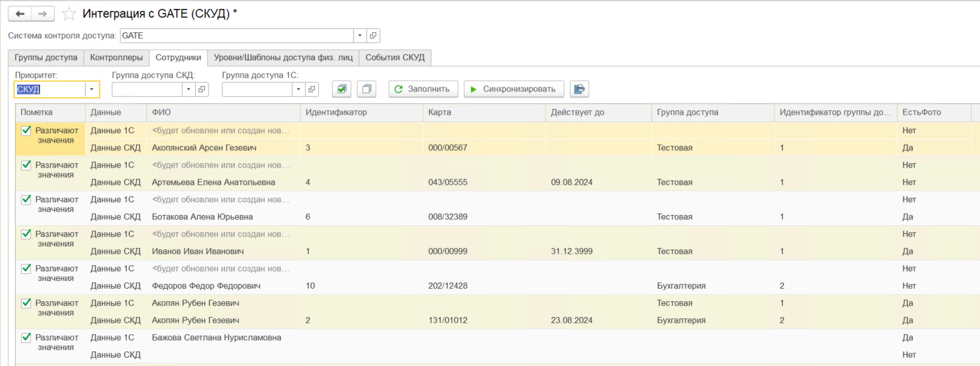The image size is (980, 366).
Task: Open the События СКУД tab
Action: [395, 58]
